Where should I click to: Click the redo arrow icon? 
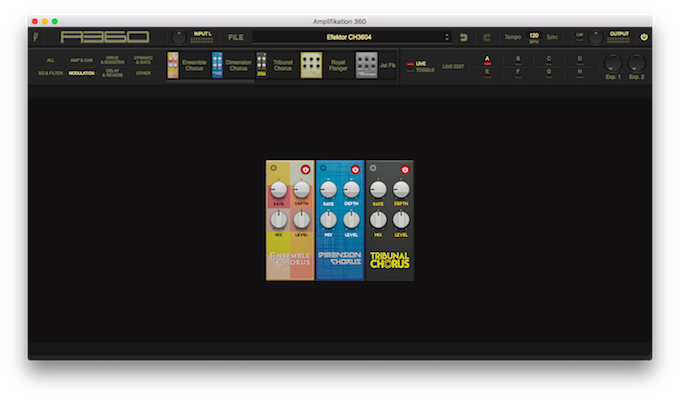point(487,37)
